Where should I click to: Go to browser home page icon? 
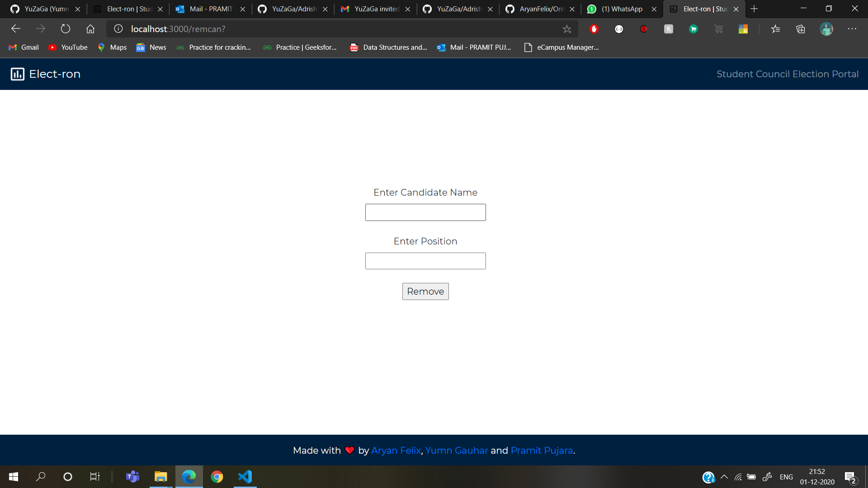90,29
